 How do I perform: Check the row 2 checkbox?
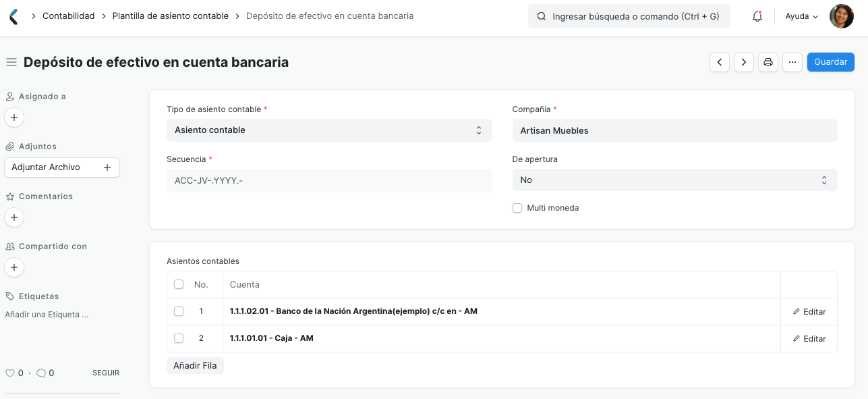coord(179,338)
